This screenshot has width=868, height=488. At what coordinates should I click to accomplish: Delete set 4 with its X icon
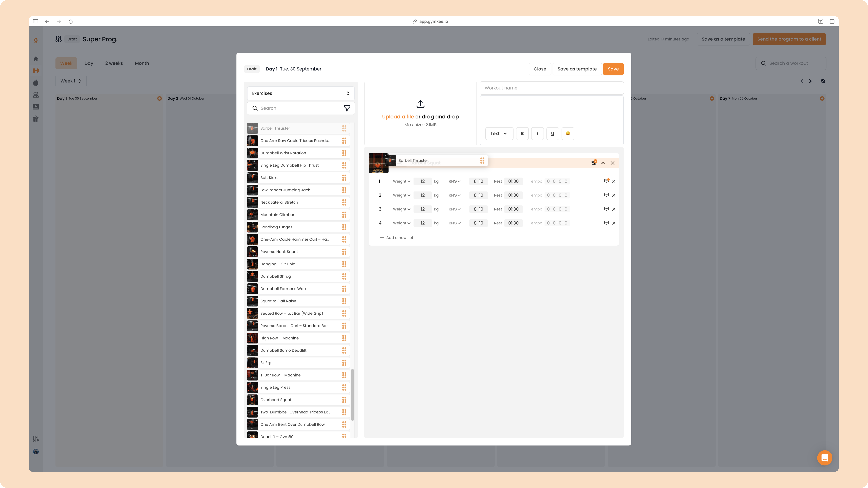click(614, 223)
